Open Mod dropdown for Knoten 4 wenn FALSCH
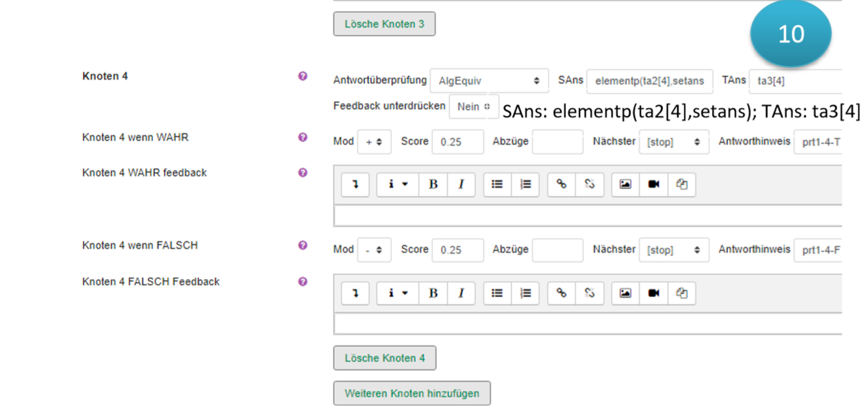The image size is (868, 411). pyautogui.click(x=373, y=250)
